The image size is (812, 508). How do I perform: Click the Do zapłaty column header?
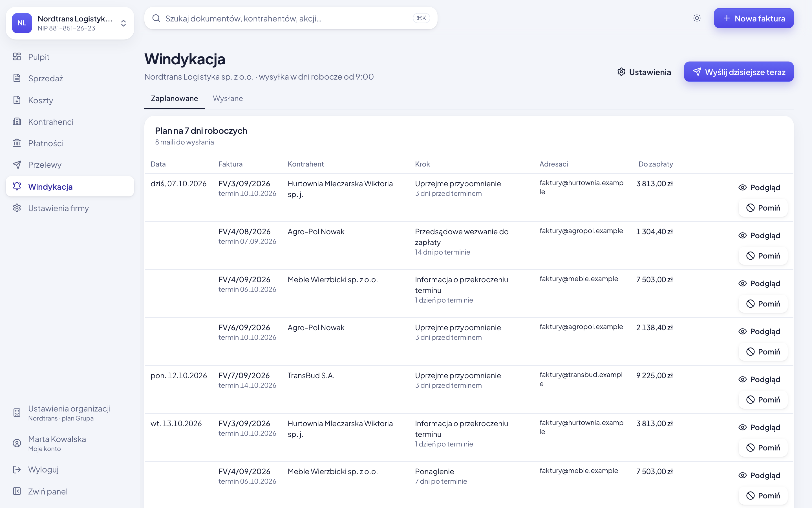pos(656,164)
